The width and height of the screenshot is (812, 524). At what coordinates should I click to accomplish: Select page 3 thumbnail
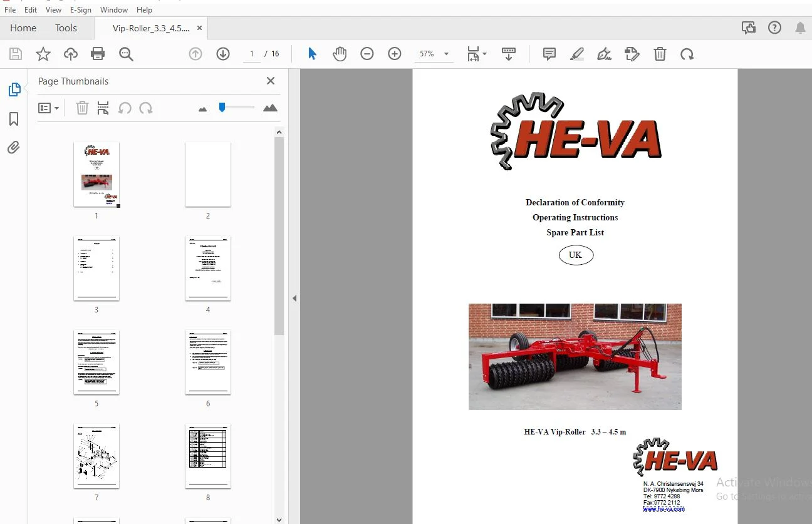click(96, 269)
